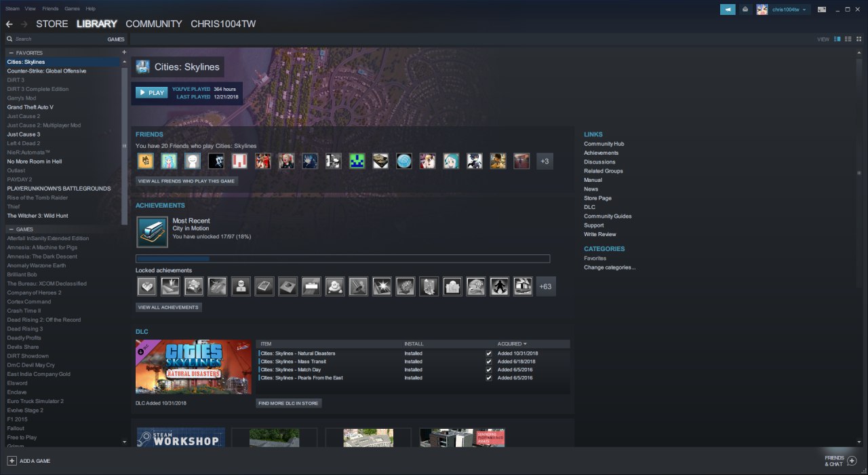Viewport: 868px width, 475px height.
Task: Go forward with the right arrow
Action: [24, 24]
